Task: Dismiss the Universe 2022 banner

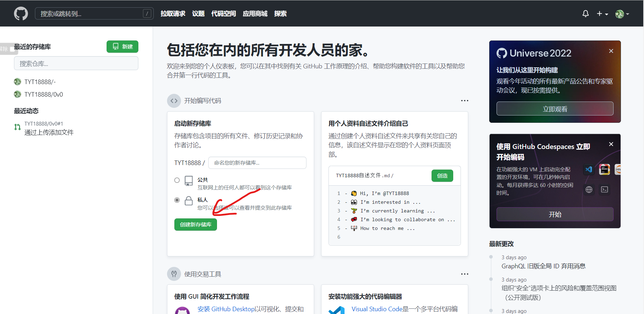Action: click(611, 51)
